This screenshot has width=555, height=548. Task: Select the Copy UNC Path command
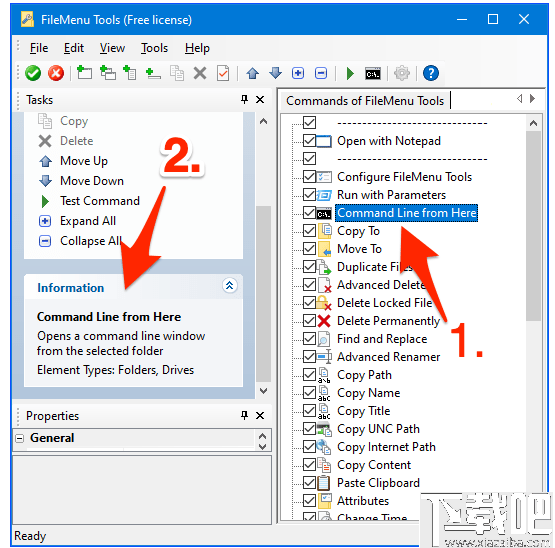point(378,429)
